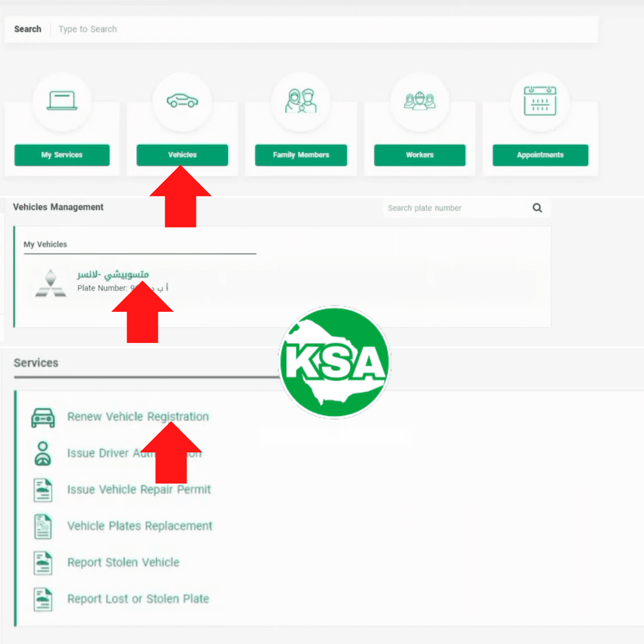Screen dimensions: 644x644
Task: Click the family icon above Family Members
Action: pyautogui.click(x=301, y=100)
